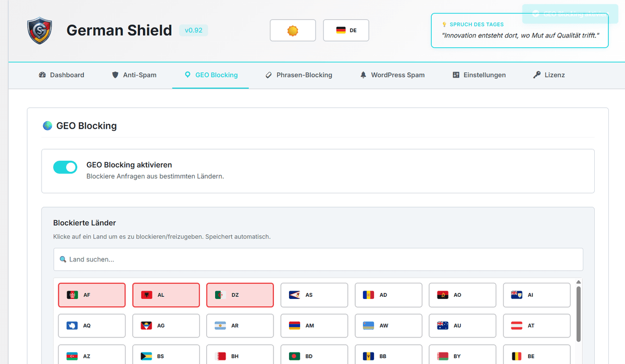Disable the GEO Blocking aktivieren switch
Viewport: 625px width, 364px height.
[x=65, y=167]
